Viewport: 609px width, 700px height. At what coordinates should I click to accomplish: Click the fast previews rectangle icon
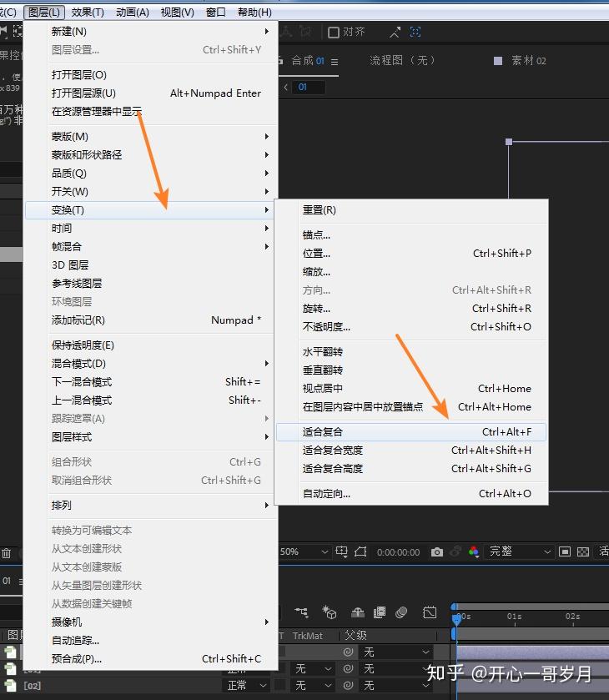(564, 551)
